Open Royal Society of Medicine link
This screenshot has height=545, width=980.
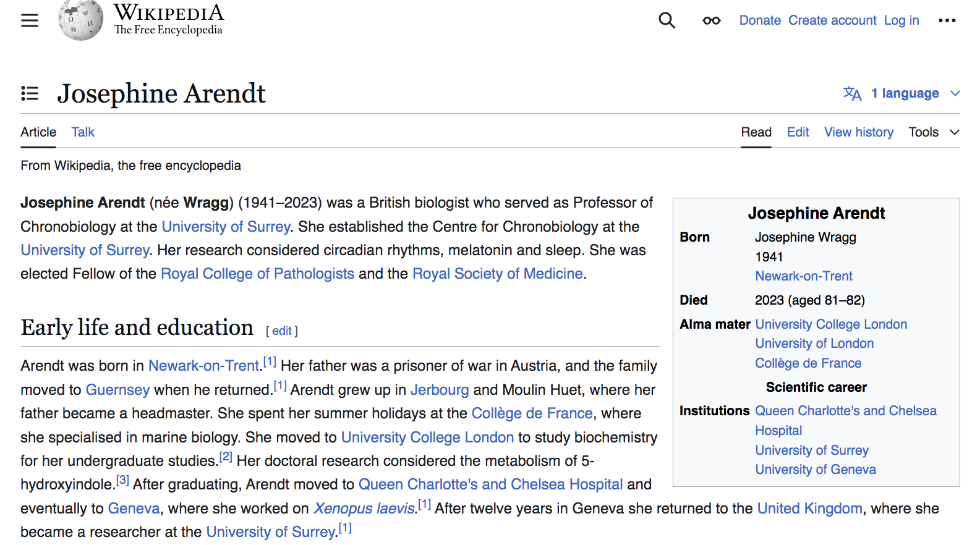coord(498,274)
